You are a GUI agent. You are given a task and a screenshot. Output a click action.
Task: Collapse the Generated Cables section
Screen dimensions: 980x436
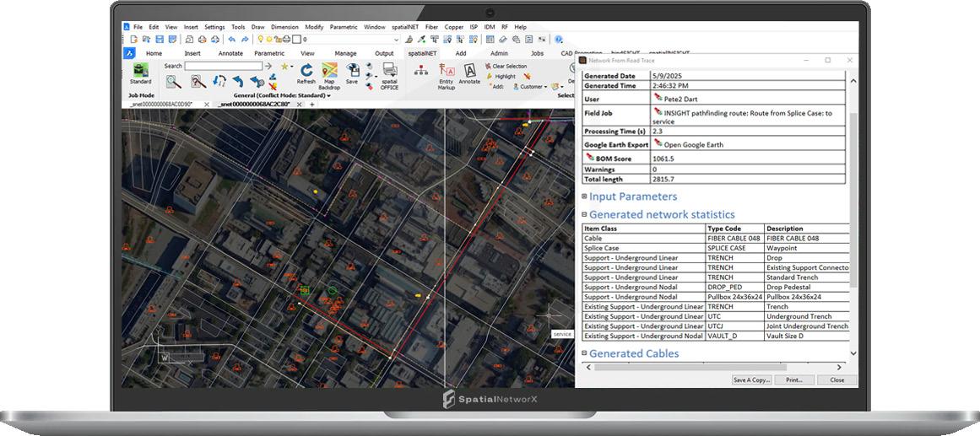click(584, 353)
